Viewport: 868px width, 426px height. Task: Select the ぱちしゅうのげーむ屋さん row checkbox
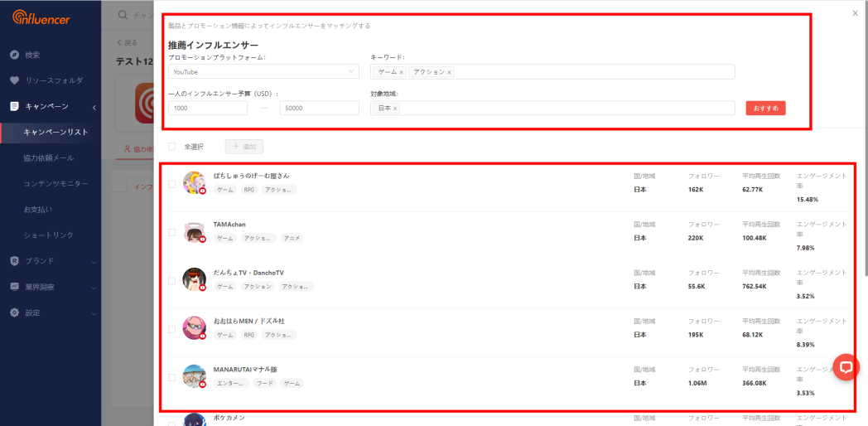171,184
